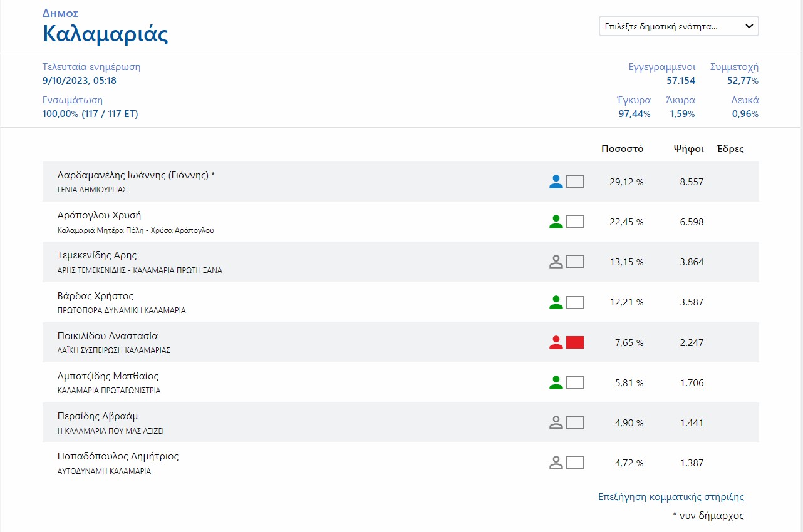
Task: Click the Καλαμαριάς municipality title
Action: [105, 34]
